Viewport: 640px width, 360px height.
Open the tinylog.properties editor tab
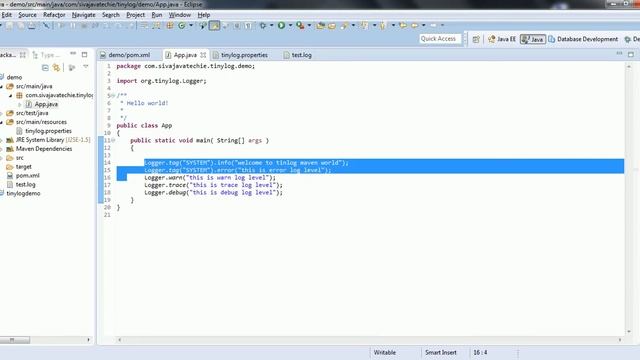240,55
